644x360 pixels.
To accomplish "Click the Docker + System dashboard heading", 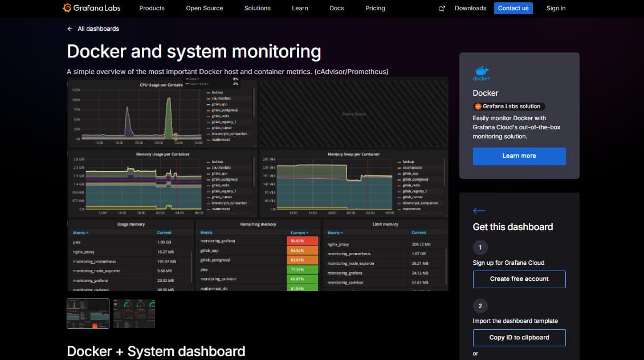I will 156,351.
